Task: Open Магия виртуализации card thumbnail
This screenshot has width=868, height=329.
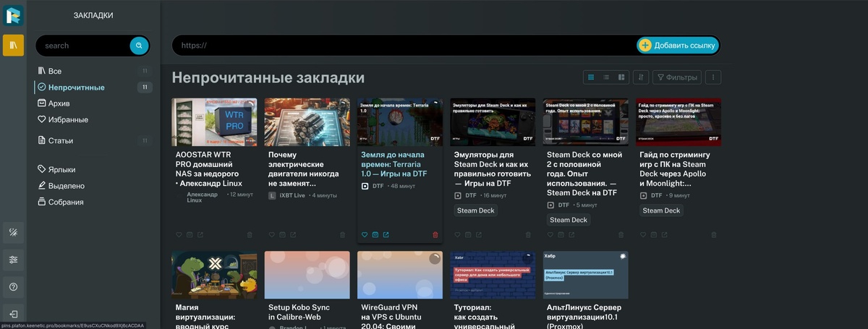Action: 214,275
